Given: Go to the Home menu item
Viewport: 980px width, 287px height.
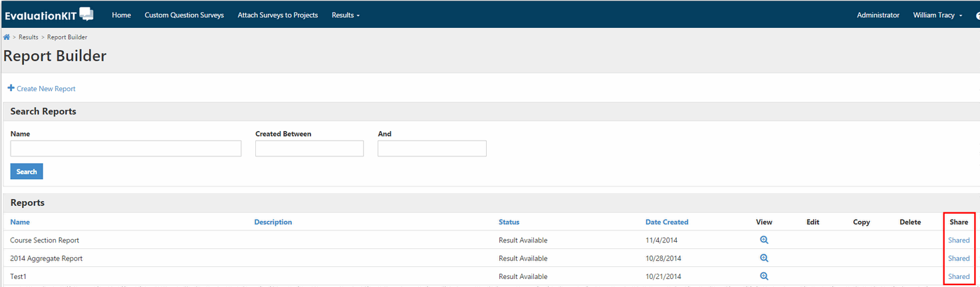Looking at the screenshot, I should pos(121,15).
